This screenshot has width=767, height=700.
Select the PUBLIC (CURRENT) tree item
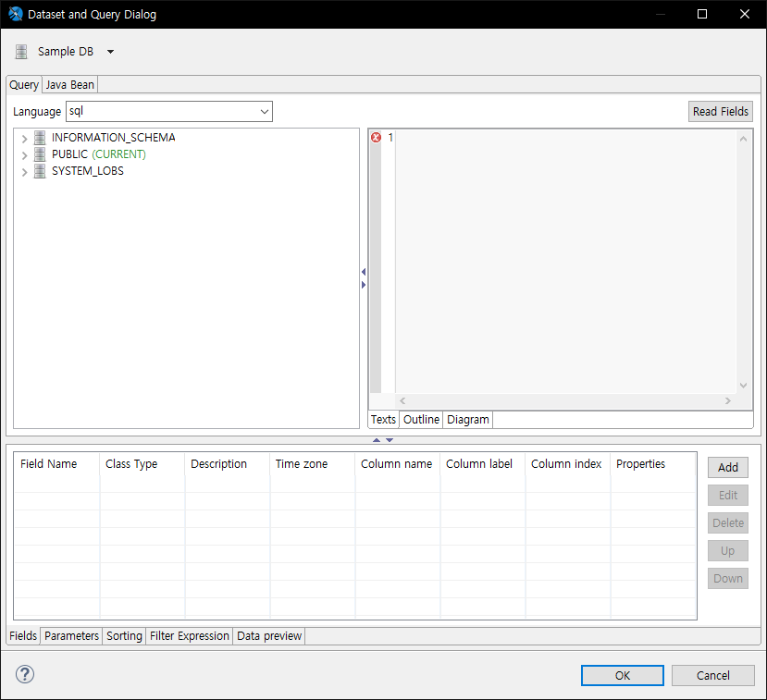pyautogui.click(x=99, y=154)
